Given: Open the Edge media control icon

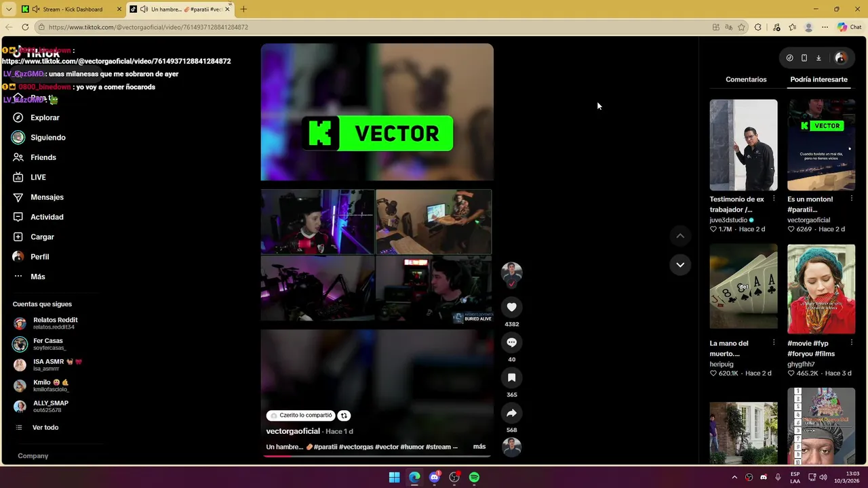Looking at the screenshot, I should pyautogui.click(x=776, y=27).
